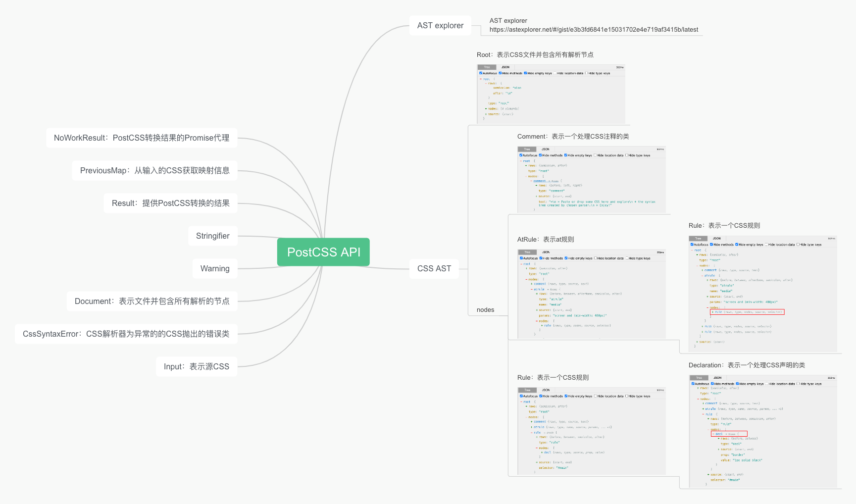Click the "nodes" label under CSS AST
Viewport: 856px width, 504px height.
pos(485,310)
